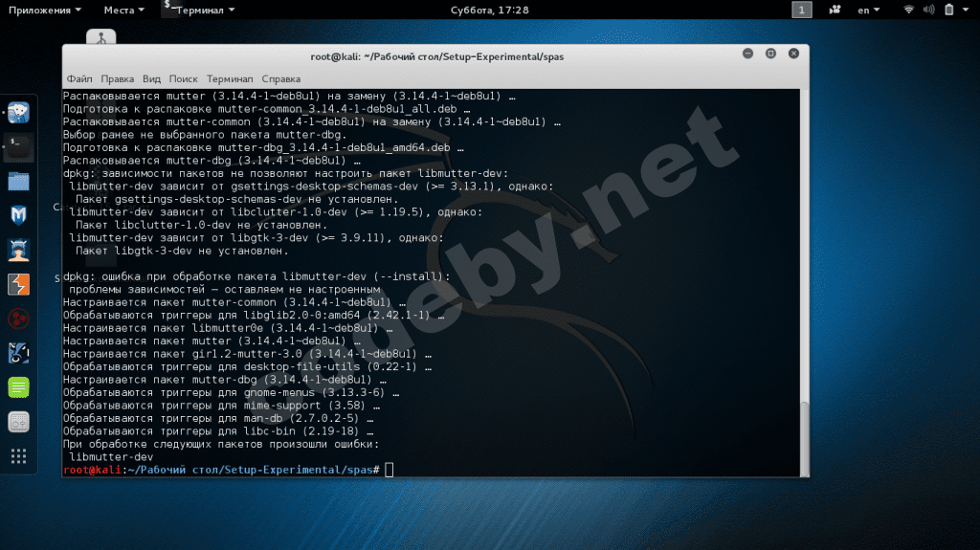
Task: Minimize the terminal window
Action: coord(747,54)
